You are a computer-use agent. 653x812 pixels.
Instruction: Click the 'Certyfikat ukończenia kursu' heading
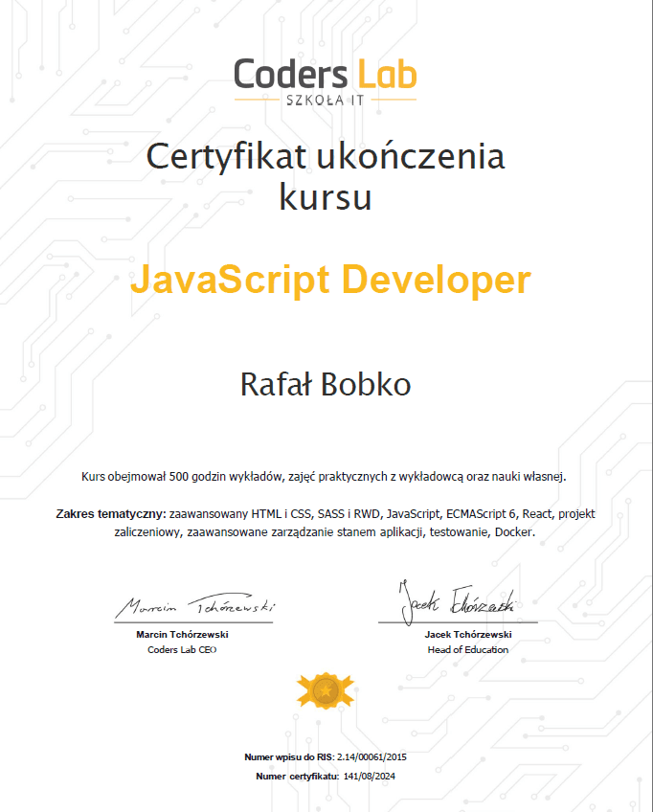326,176
